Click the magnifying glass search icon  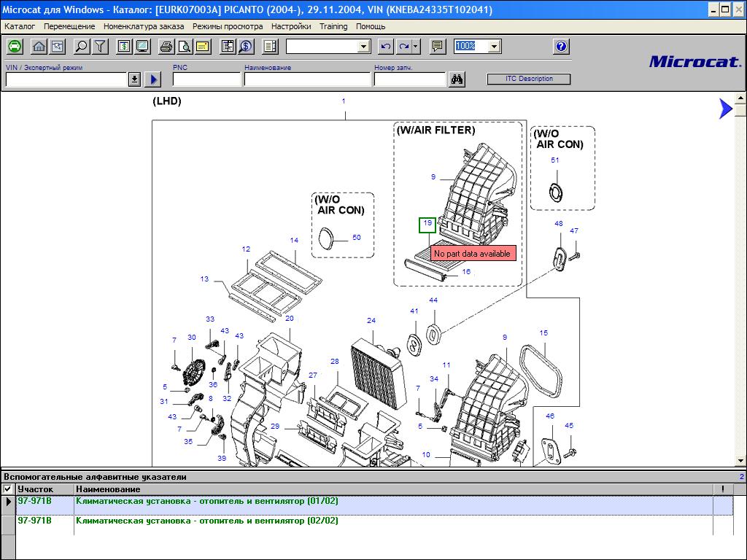(82, 47)
